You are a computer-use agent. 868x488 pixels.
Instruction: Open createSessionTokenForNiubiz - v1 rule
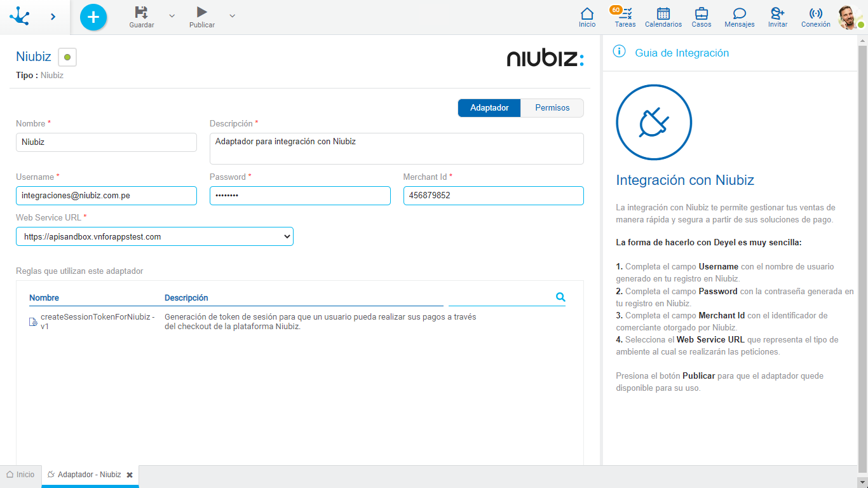[97, 322]
